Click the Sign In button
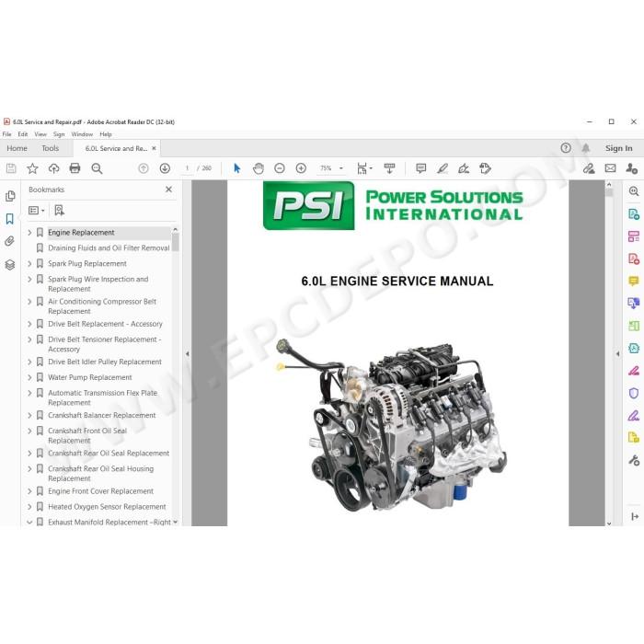Viewport: 644px width, 644px height. click(618, 148)
